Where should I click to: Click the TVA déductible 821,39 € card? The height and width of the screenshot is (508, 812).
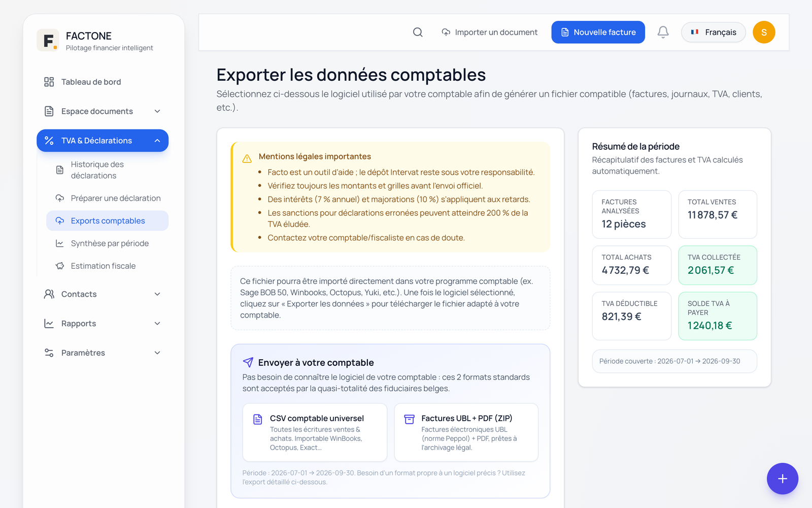coord(631,316)
